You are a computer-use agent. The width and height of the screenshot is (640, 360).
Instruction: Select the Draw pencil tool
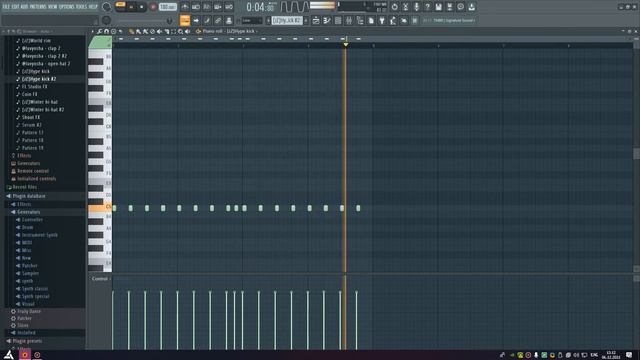click(x=131, y=31)
